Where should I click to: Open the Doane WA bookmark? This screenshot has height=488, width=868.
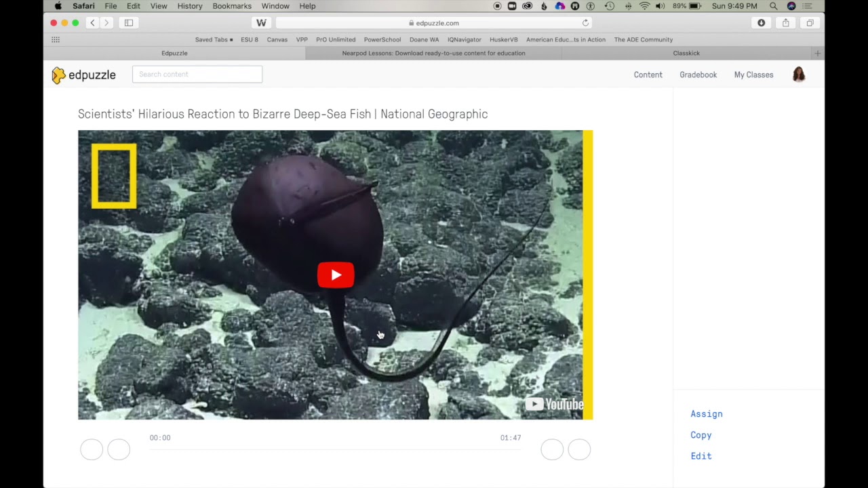[x=425, y=39]
